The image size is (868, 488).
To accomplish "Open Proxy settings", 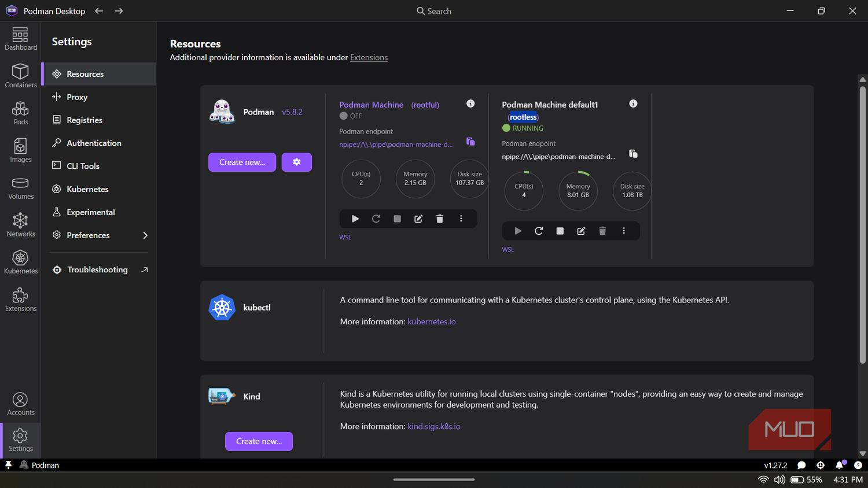I will [99, 97].
